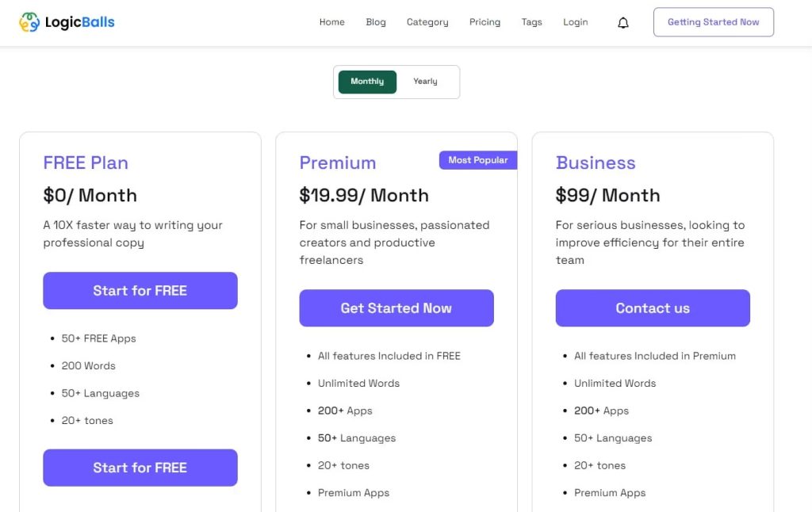This screenshot has height=512, width=812.
Task: Click the Business plan heading
Action: click(x=596, y=163)
